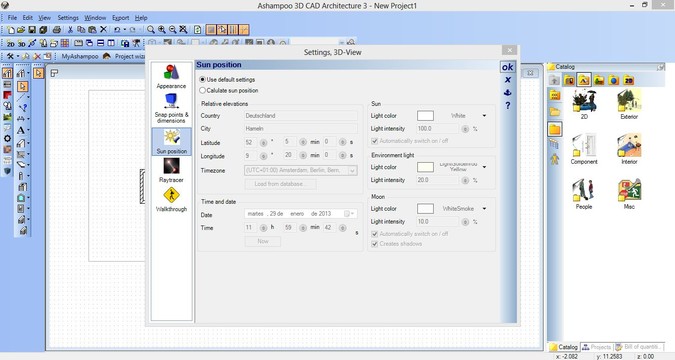Click the Sun light intensity field 100.0

[438, 128]
